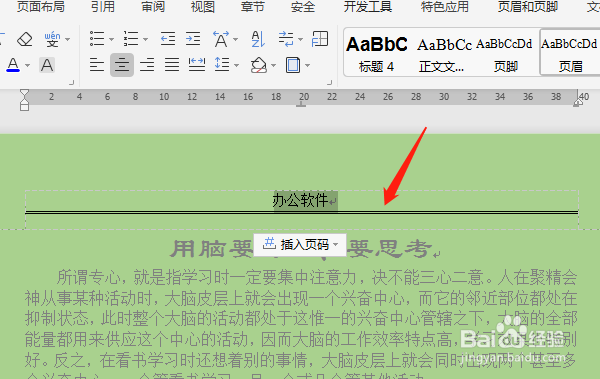Open the 页眉和页脚 tab
The width and height of the screenshot is (600, 379).
tap(528, 7)
